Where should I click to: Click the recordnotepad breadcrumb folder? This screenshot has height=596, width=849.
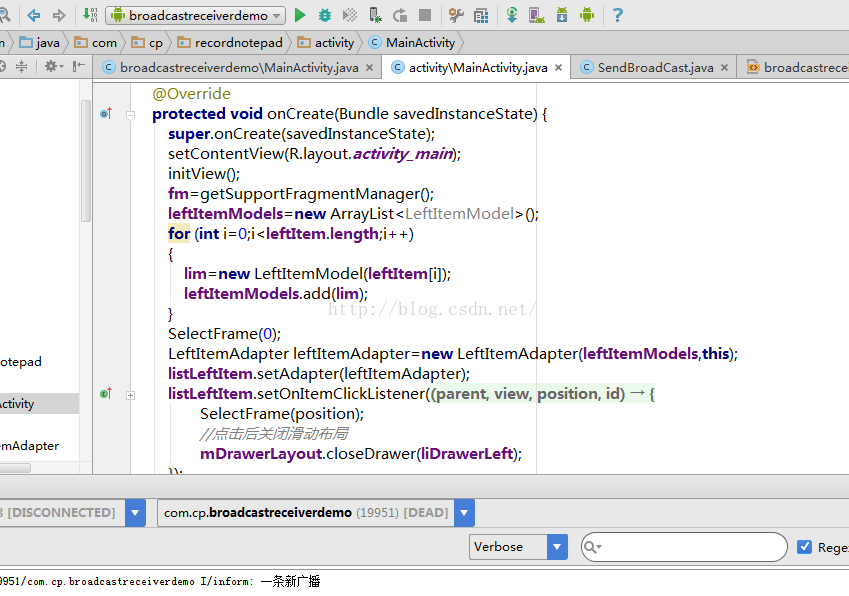(x=229, y=43)
